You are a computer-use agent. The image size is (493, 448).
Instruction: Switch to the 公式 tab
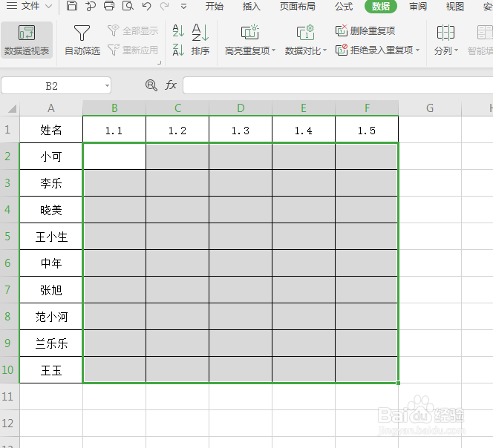click(x=343, y=6)
